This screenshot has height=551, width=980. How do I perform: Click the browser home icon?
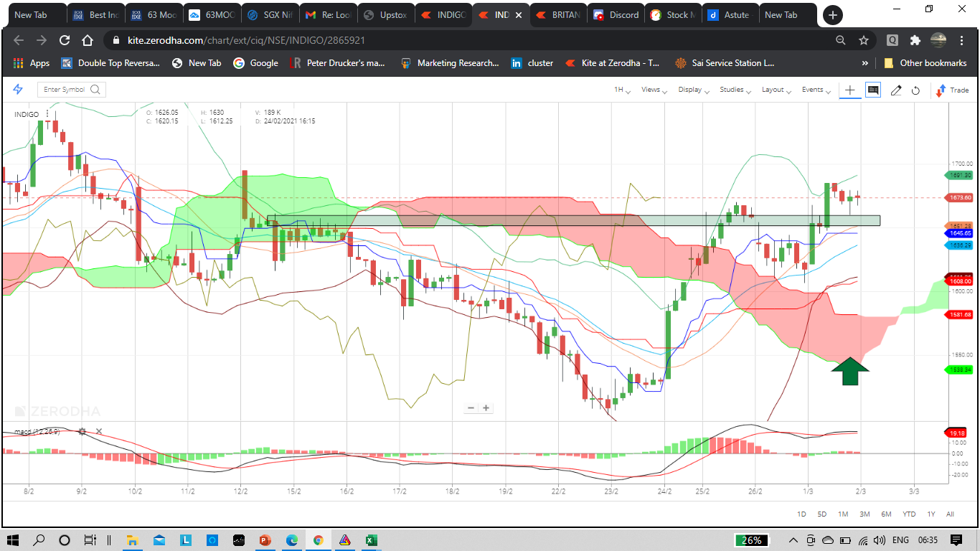pos(88,41)
